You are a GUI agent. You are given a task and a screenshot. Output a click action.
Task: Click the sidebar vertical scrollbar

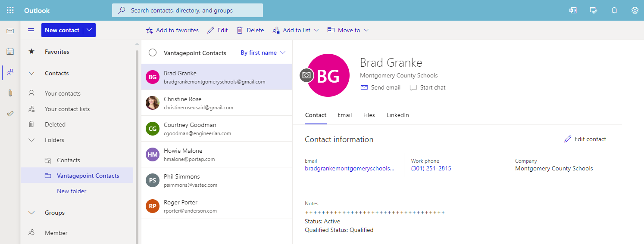pyautogui.click(x=137, y=146)
